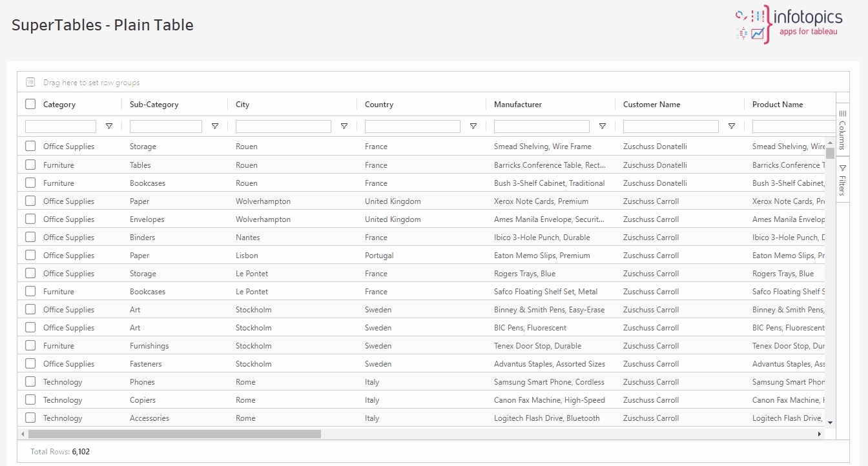868x466 pixels.
Task: Sort by the Country column header
Action: pos(379,105)
